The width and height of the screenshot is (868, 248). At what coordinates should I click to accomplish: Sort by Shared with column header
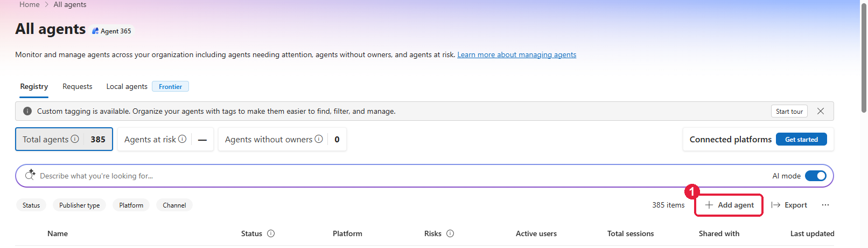(719, 233)
